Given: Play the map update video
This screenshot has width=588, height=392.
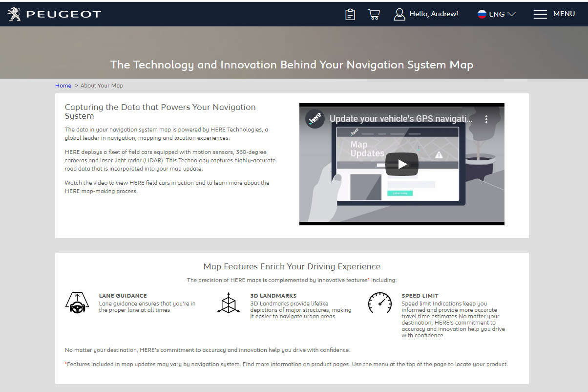Looking at the screenshot, I should pos(401,164).
